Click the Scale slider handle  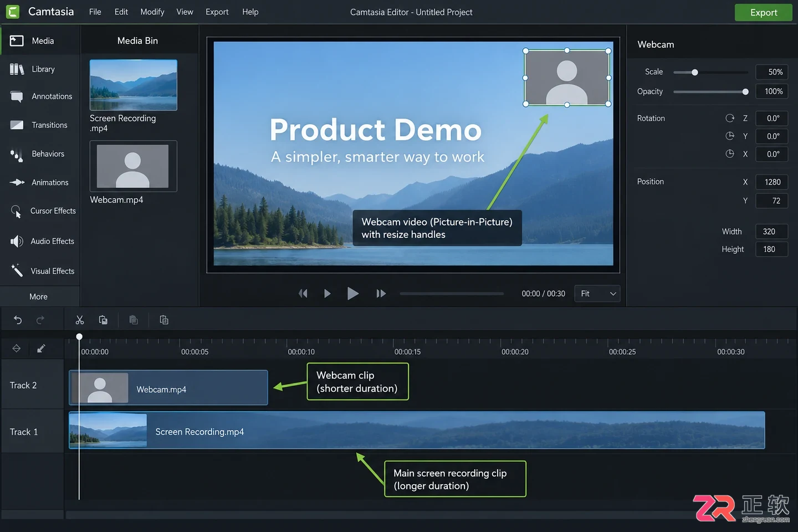695,72
